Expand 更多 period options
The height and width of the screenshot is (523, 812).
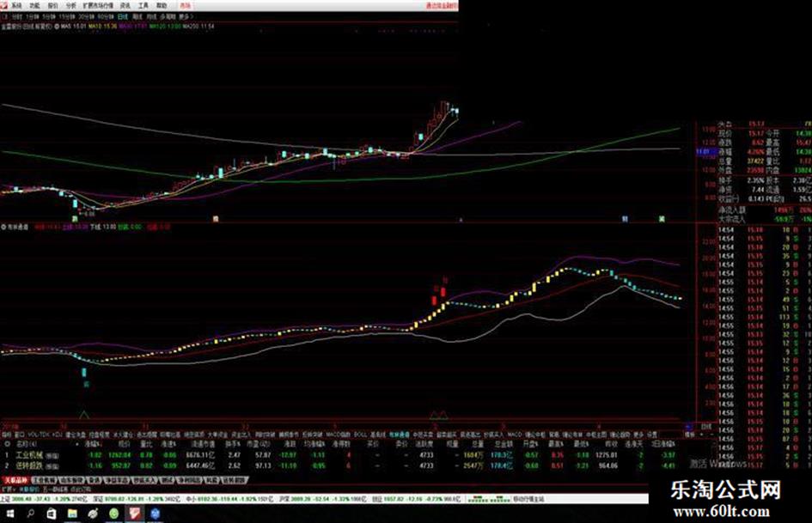(x=186, y=16)
